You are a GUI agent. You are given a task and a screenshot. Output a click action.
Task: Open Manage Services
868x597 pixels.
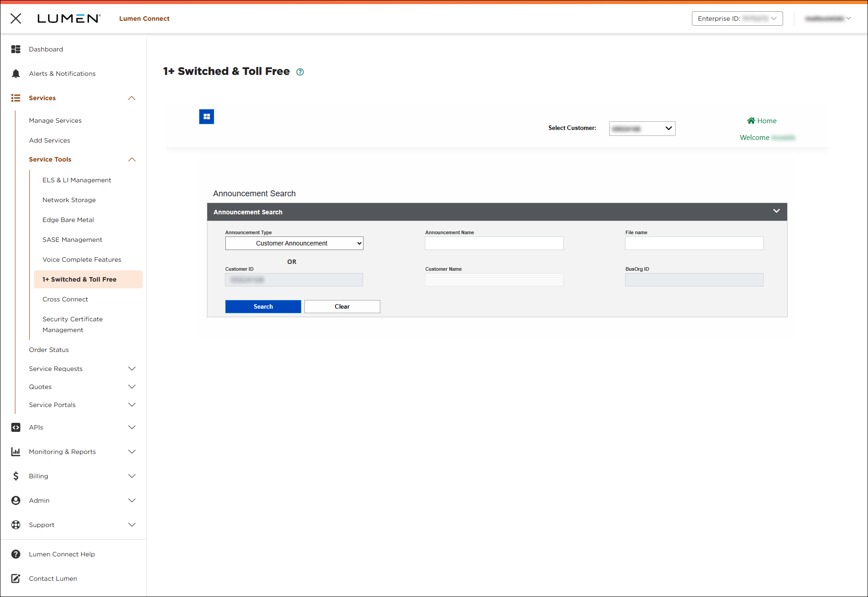tap(55, 120)
